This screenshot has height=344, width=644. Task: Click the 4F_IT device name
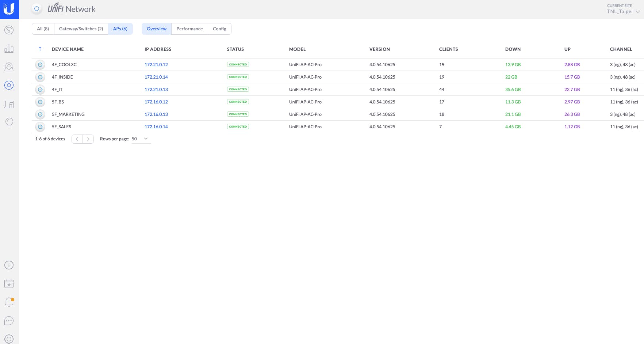(57, 90)
